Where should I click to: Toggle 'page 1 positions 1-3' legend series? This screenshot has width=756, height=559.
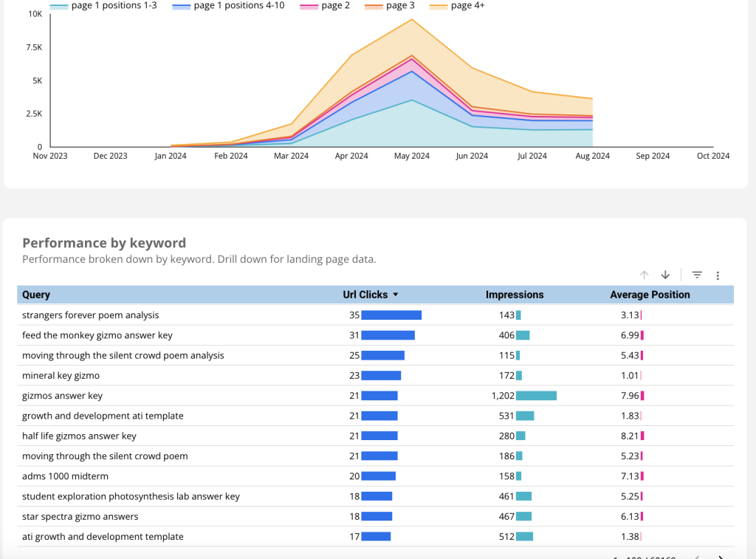[x=113, y=6]
